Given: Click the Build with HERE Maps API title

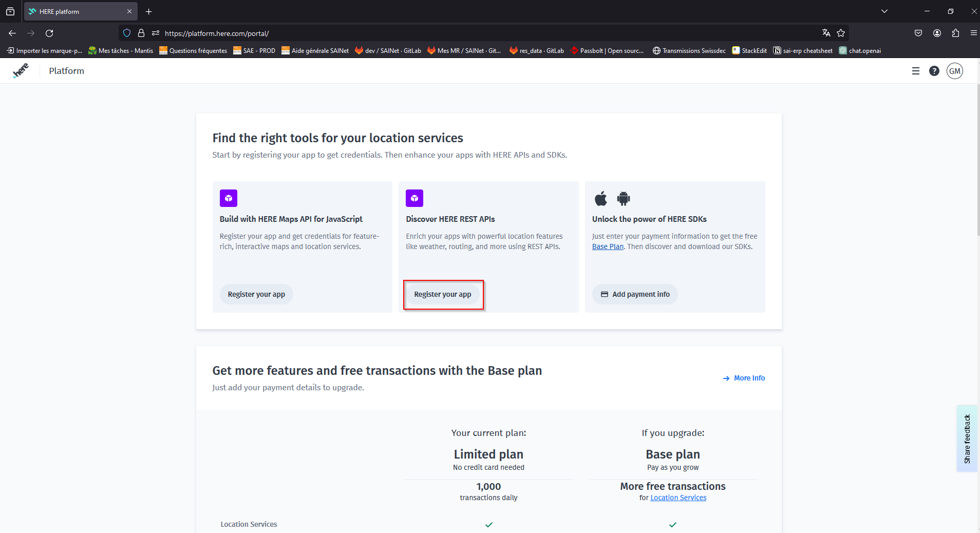Looking at the screenshot, I should [x=291, y=219].
